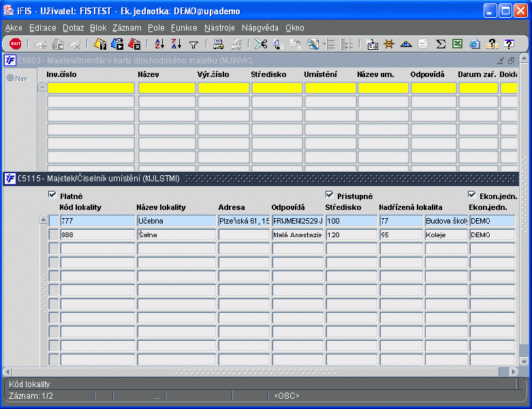Sort descending with the Z-A icon
532x409 pixels.
tap(176, 44)
